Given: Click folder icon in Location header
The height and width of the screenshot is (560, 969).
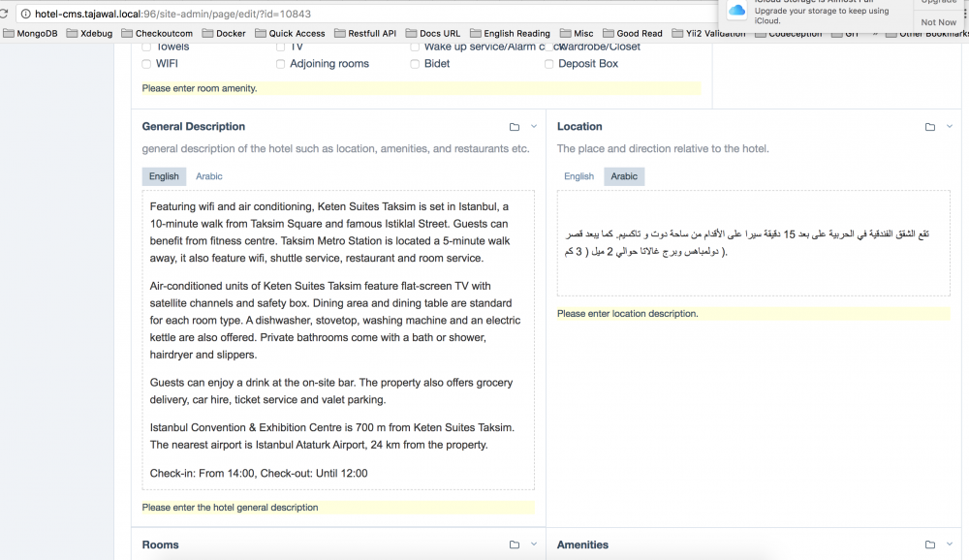Looking at the screenshot, I should 930,127.
